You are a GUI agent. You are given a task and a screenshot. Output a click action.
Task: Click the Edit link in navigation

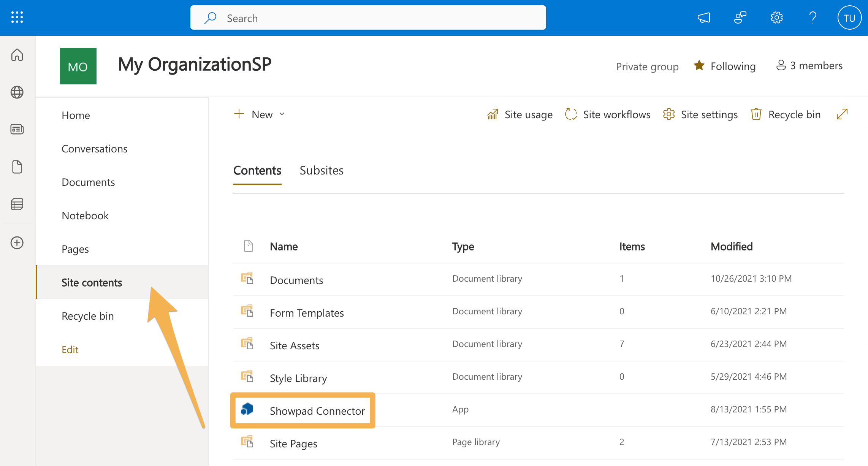[x=70, y=349]
